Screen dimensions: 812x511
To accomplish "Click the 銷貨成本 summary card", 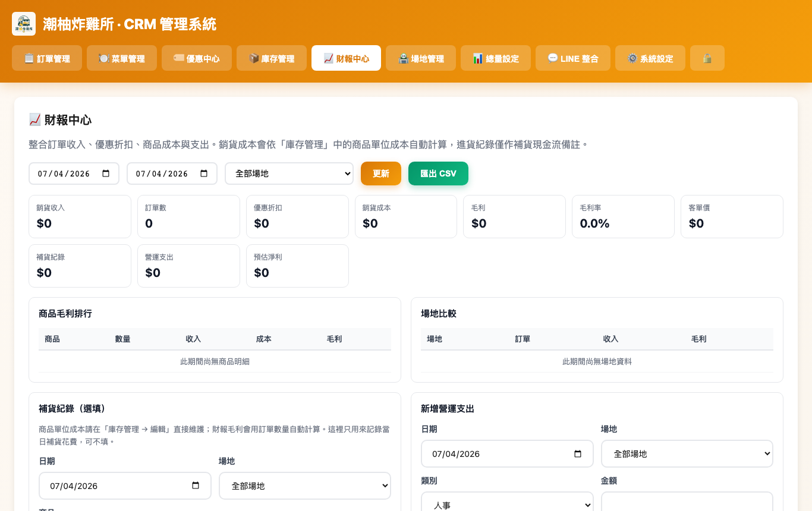I will [406, 216].
